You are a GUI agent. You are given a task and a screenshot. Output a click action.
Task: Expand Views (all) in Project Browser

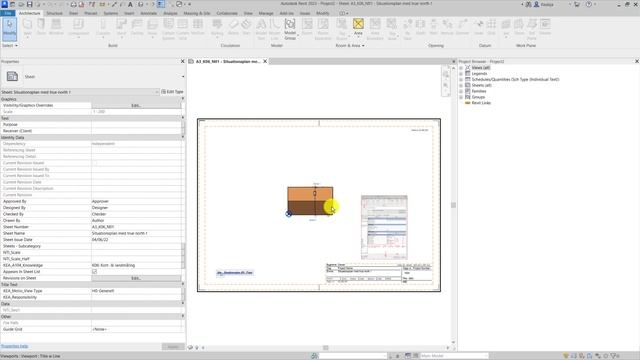click(x=461, y=68)
